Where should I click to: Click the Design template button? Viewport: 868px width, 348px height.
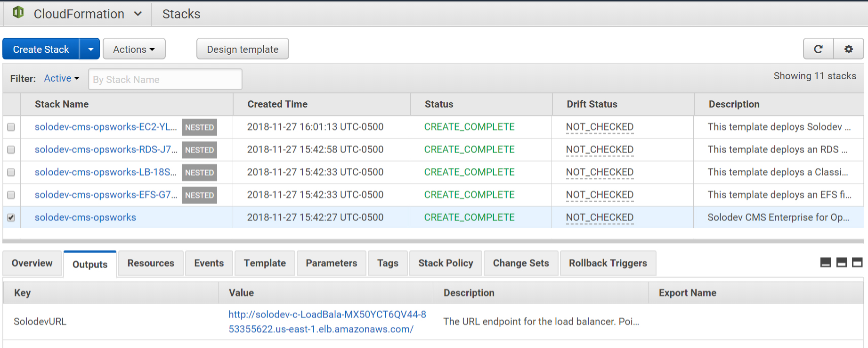pos(243,49)
